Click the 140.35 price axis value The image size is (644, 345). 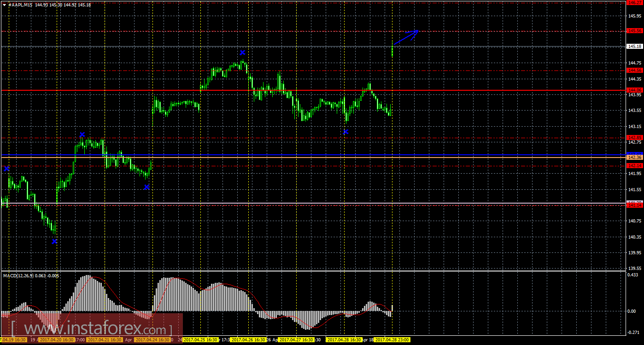tap(635, 237)
